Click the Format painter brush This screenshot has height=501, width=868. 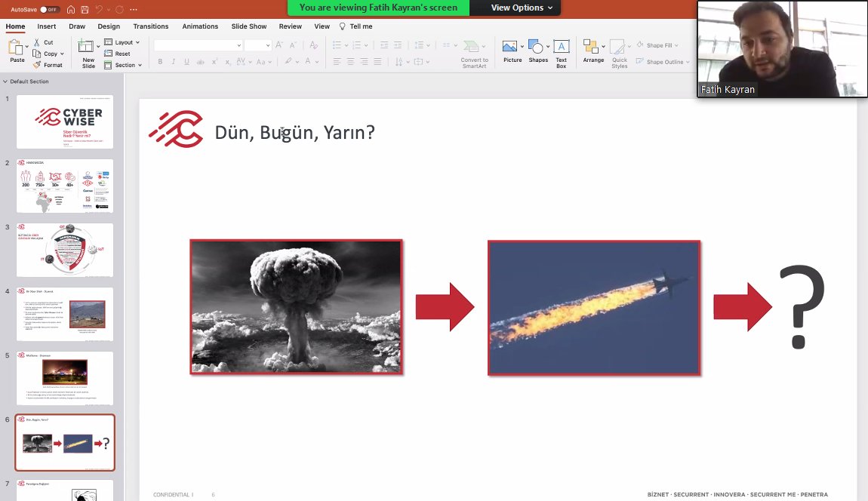(48, 65)
